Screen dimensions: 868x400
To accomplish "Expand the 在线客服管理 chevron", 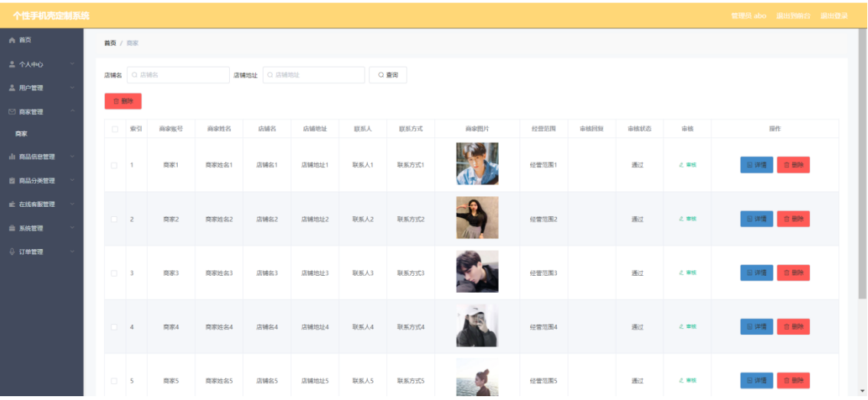I will pos(73,205).
